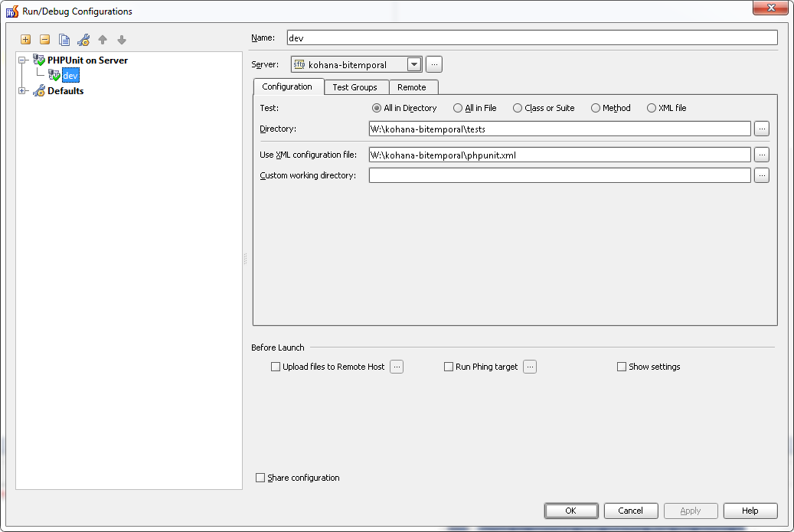Collapse the PHPUnit on Server tree node

click(x=21, y=60)
